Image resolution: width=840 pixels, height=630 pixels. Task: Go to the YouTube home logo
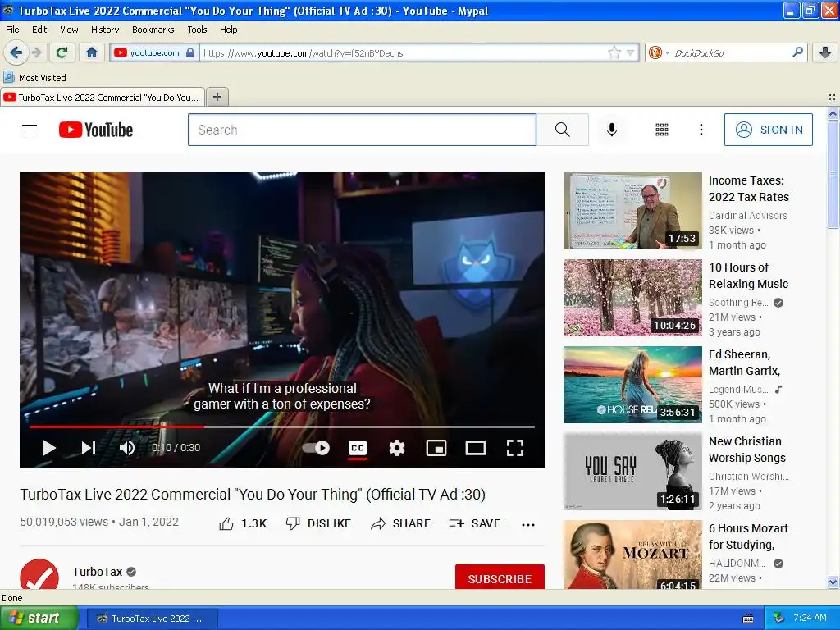96,130
